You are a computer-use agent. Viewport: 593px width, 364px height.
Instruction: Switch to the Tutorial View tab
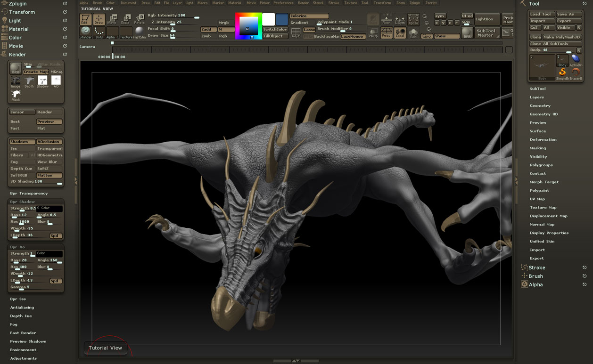106,348
